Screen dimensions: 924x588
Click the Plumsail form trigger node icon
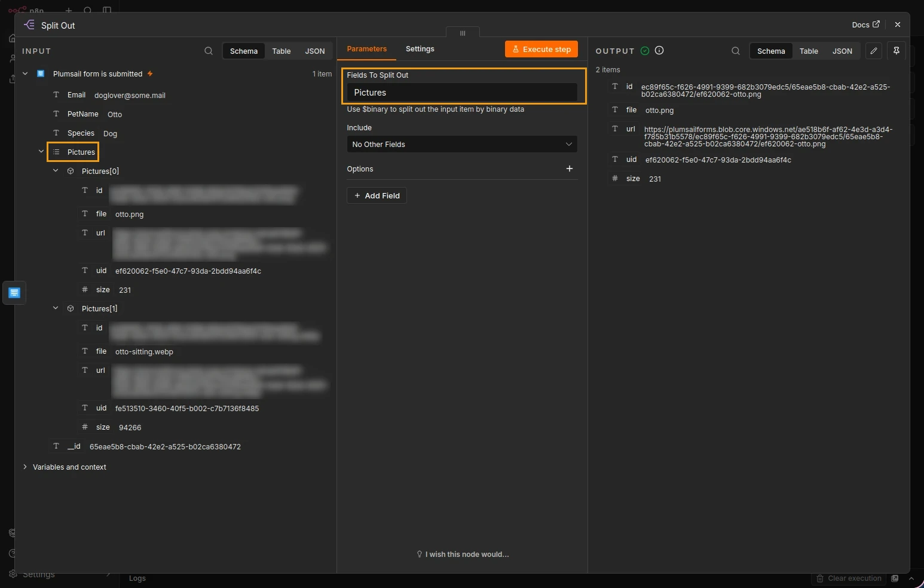pyautogui.click(x=41, y=74)
